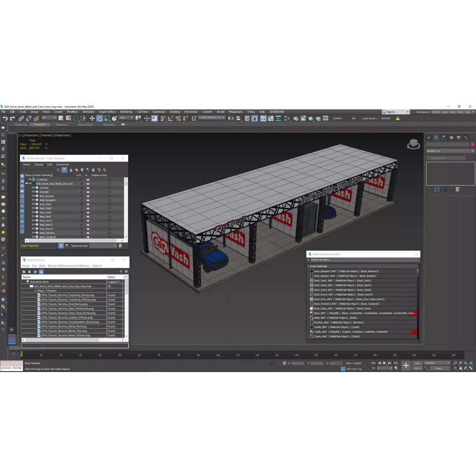
Task: Open the Sign In dropdown
Action: [395, 112]
